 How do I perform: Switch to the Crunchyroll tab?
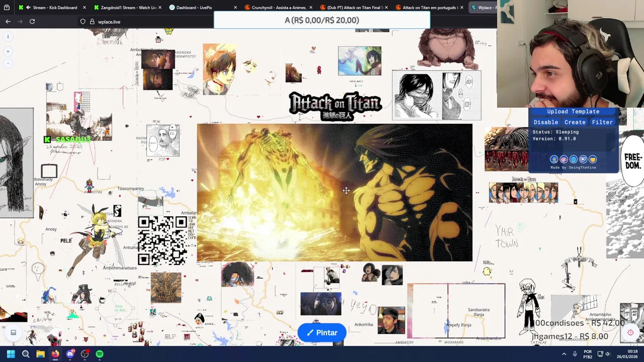(278, 8)
